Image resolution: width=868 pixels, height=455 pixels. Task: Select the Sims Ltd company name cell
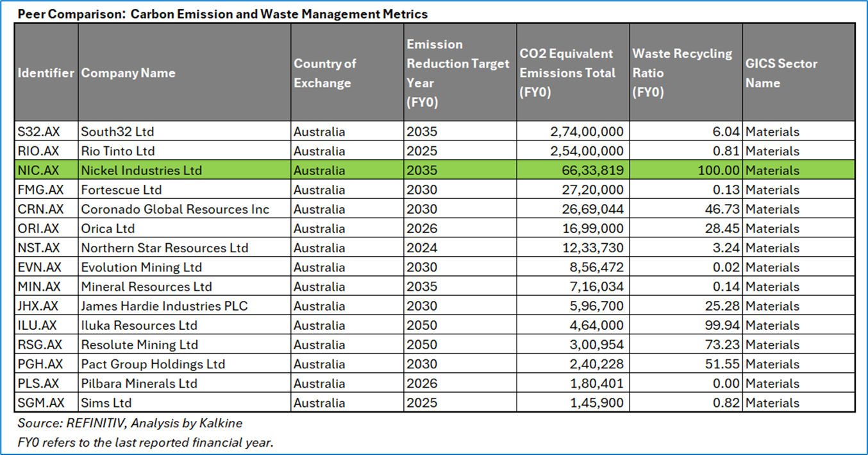coord(108,403)
